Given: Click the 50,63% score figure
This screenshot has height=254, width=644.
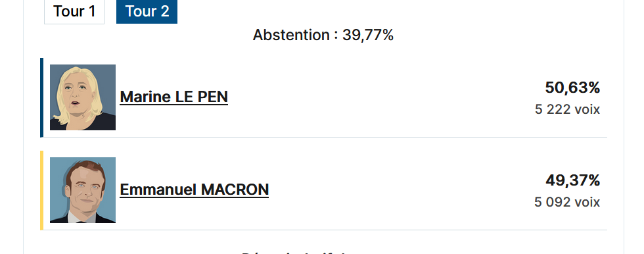Looking at the screenshot, I should [x=572, y=88].
